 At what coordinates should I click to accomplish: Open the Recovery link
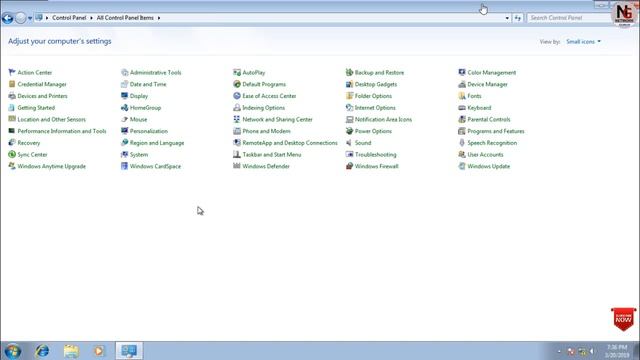(29, 143)
